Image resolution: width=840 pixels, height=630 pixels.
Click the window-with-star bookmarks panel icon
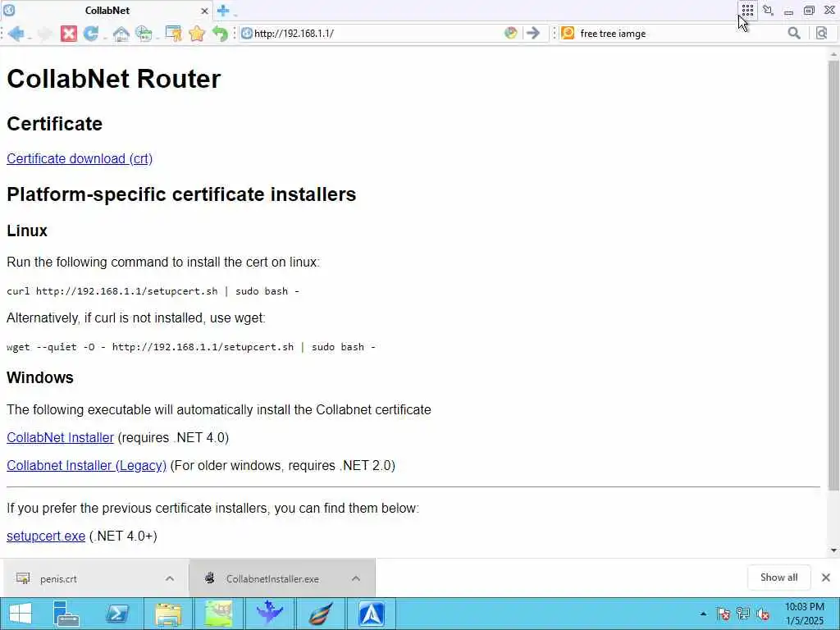174,33
